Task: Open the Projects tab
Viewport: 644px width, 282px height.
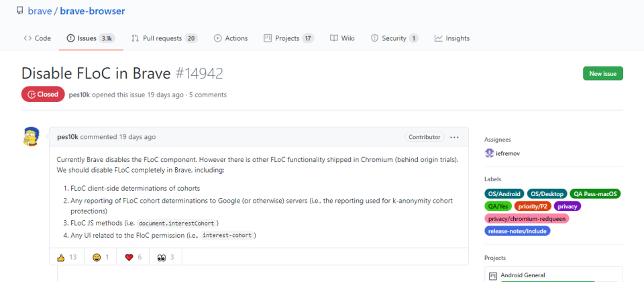Action: [288, 38]
